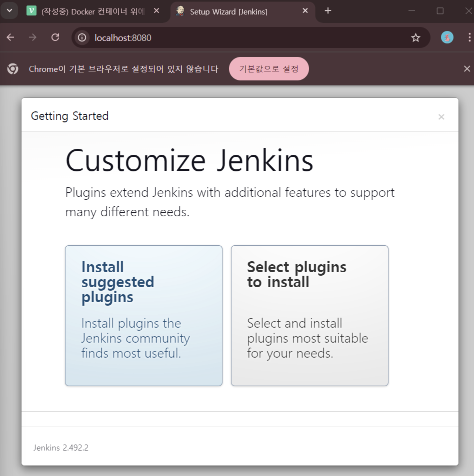
Task: Reload the localhost:8080 page
Action: pos(55,37)
